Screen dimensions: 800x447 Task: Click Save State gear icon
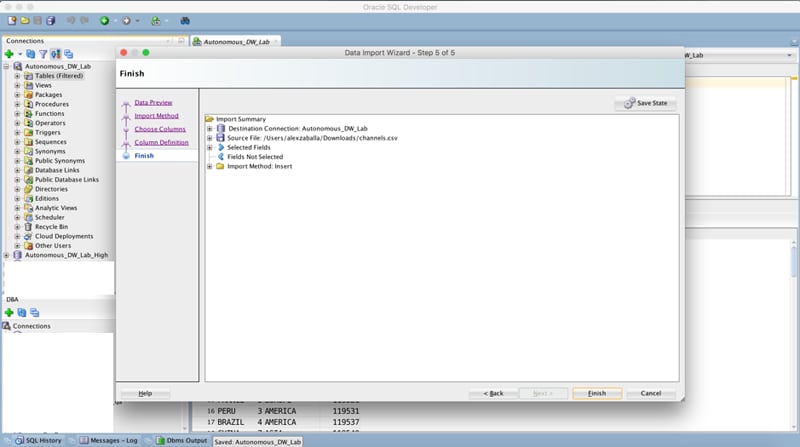(x=630, y=103)
